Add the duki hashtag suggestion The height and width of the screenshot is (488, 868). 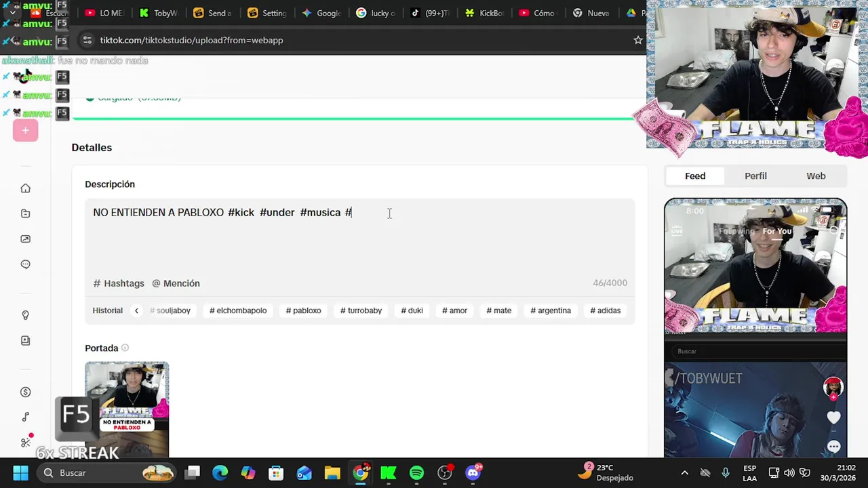pos(412,310)
